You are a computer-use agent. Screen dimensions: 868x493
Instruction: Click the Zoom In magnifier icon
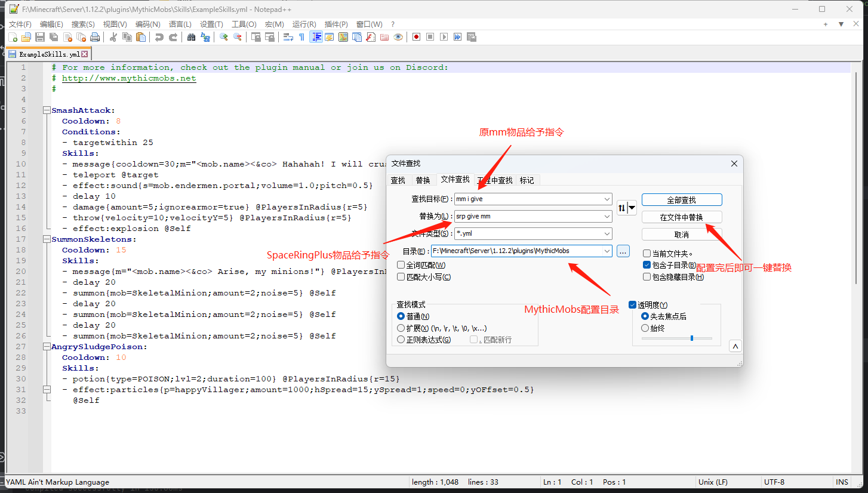[224, 37]
